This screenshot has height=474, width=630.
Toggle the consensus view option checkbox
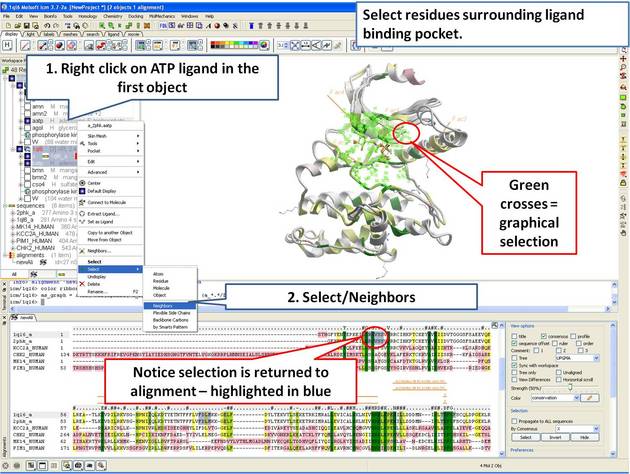pyautogui.click(x=544, y=335)
